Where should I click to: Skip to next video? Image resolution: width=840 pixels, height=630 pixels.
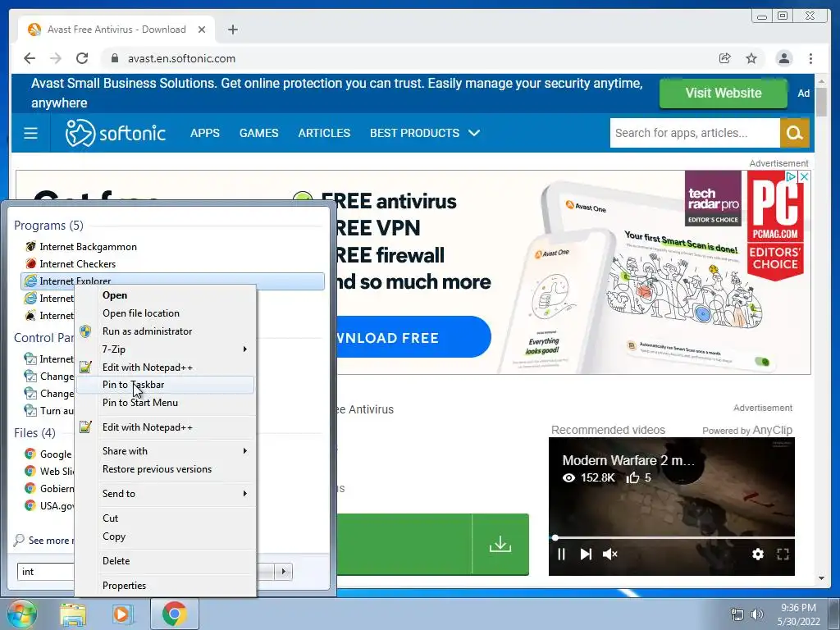pyautogui.click(x=586, y=554)
